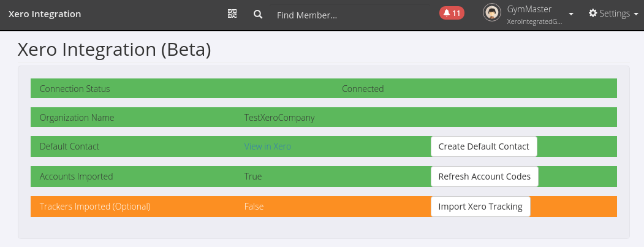Open the View in Xero link
This screenshot has height=247, width=644.
267,146
